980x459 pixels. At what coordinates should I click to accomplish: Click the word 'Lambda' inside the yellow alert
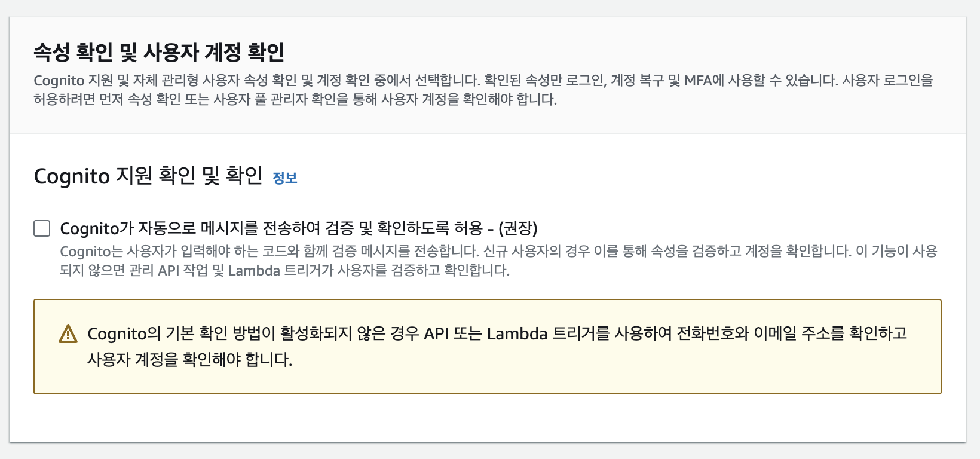pyautogui.click(x=517, y=333)
